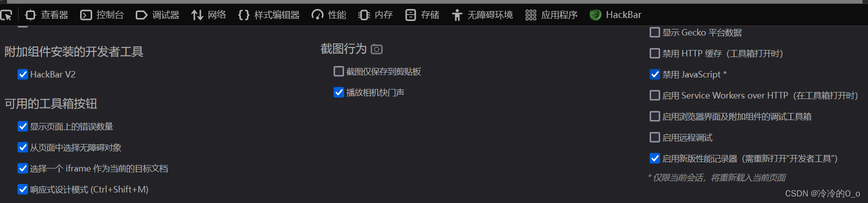
Task: Enable 截图仅保存到剪贴板 checkbox
Action: point(339,71)
